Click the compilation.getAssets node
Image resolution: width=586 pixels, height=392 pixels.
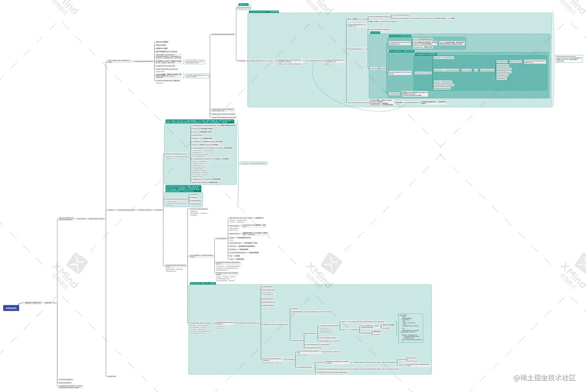click(x=359, y=362)
